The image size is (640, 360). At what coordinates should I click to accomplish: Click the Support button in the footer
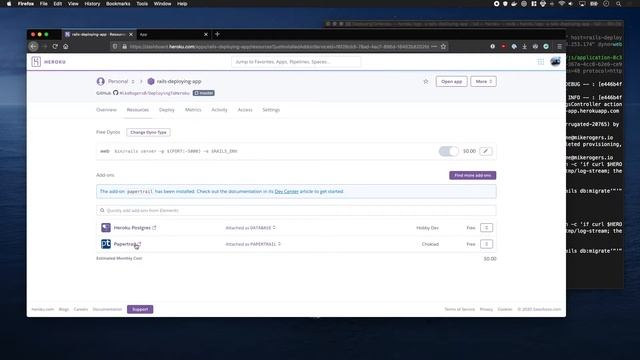point(140,309)
